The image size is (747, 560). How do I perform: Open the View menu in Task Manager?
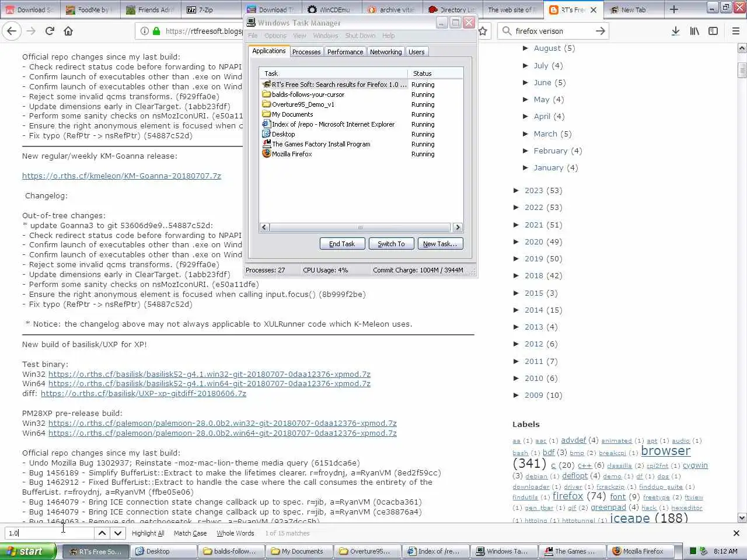point(299,36)
